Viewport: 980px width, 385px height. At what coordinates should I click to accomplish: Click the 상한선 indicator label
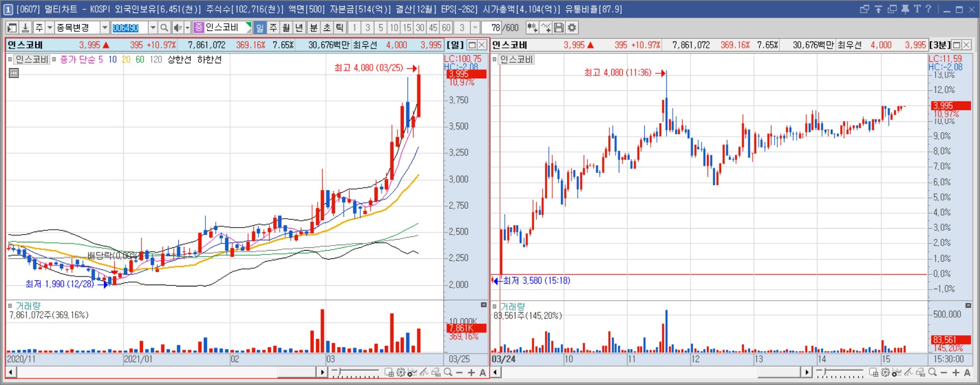tap(179, 59)
